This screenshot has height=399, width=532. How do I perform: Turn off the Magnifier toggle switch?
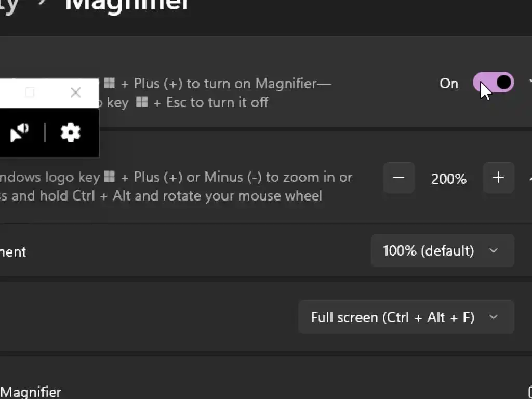pyautogui.click(x=493, y=83)
